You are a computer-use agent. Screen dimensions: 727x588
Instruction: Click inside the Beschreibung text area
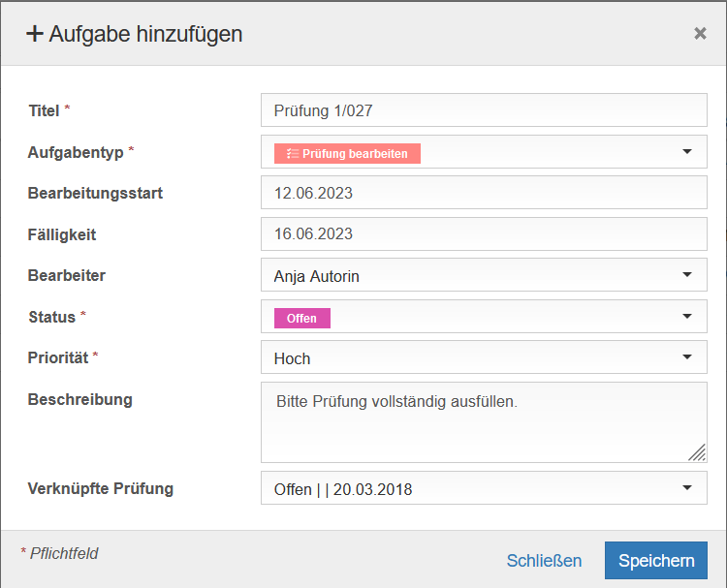coord(484,422)
